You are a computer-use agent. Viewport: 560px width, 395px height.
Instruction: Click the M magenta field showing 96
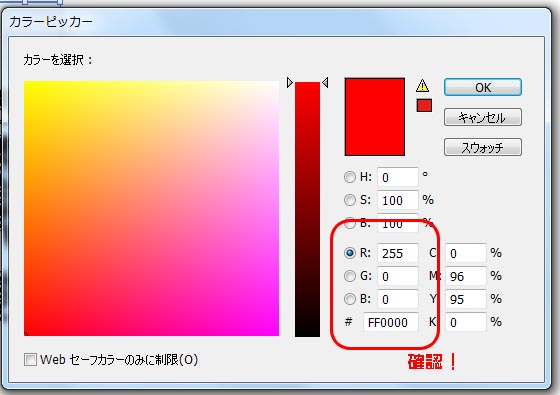[x=466, y=276]
